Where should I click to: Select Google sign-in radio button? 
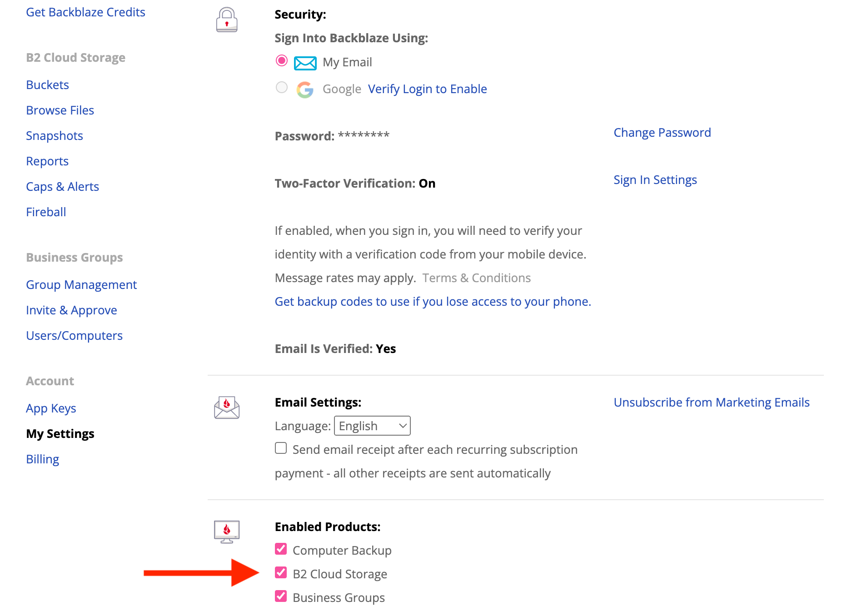(282, 87)
